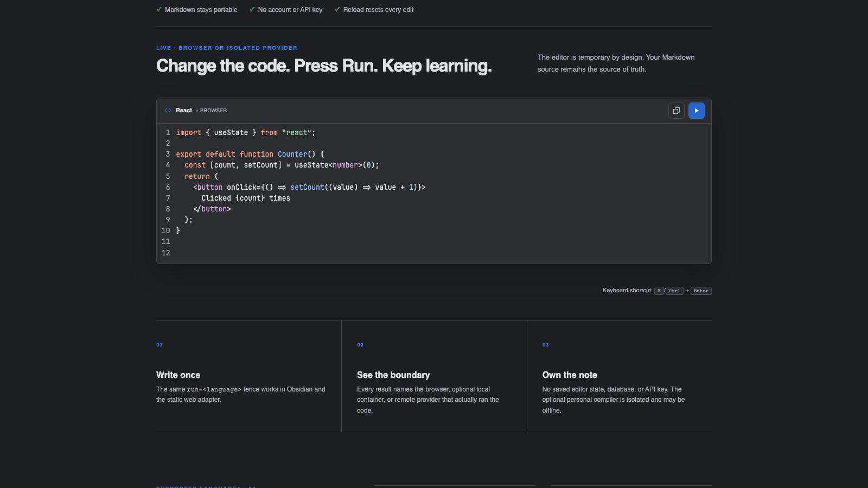Click line number 2 in the gutter

point(168,143)
